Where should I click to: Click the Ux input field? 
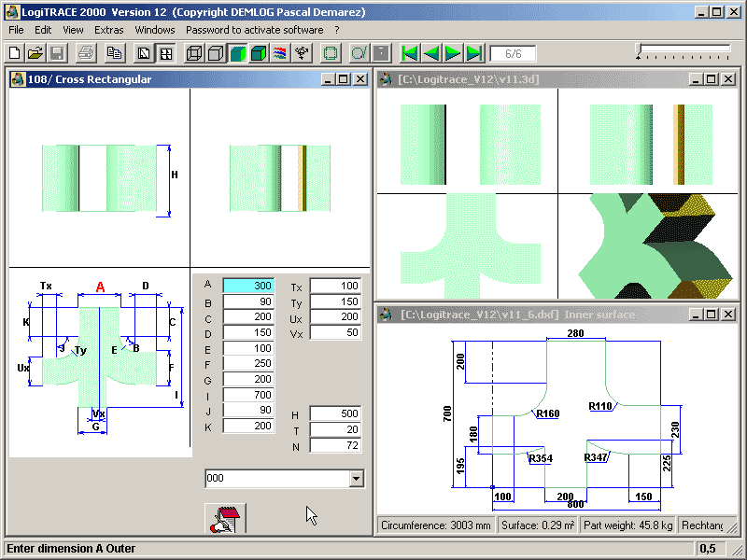[335, 317]
